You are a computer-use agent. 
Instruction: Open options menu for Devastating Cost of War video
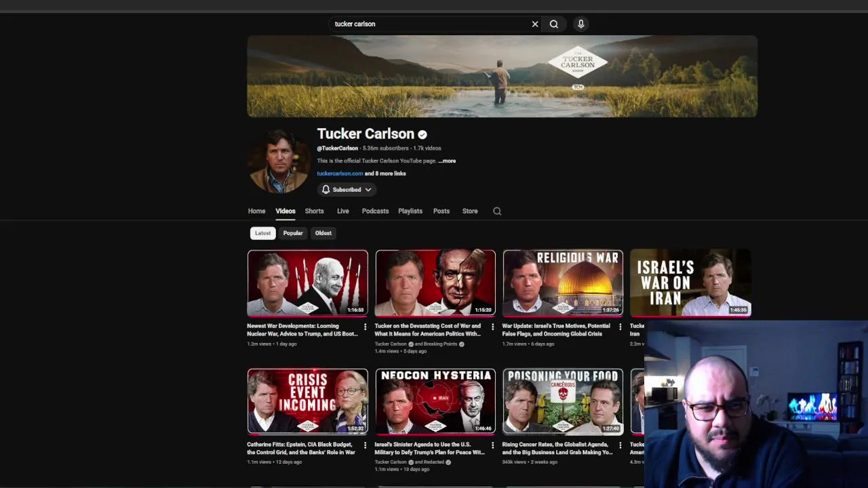[x=492, y=327]
